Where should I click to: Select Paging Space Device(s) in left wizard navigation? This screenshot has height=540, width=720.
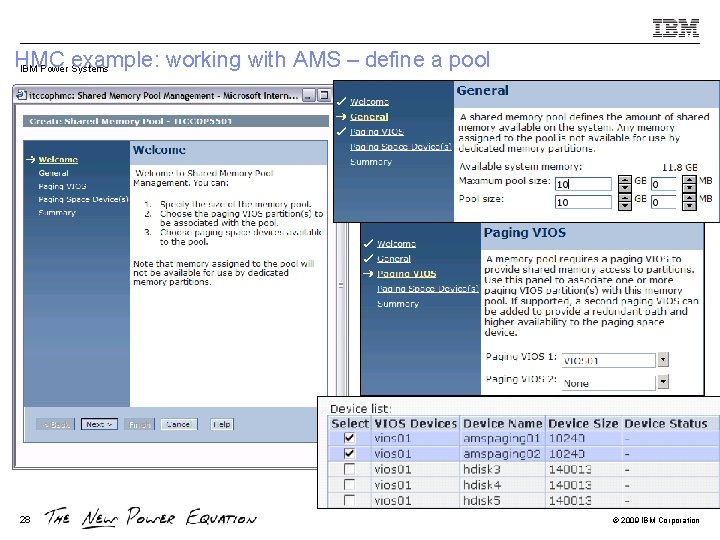83,199
